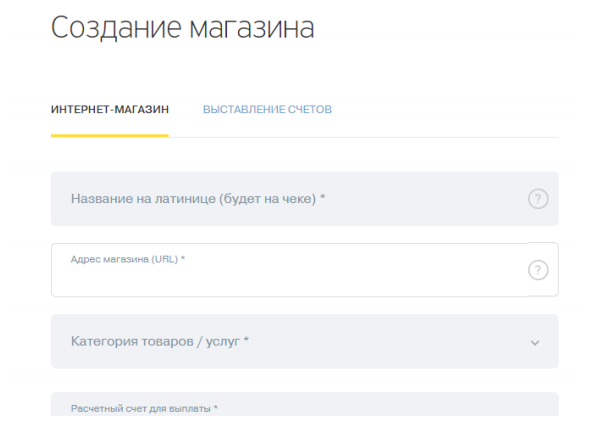
Task: Select the Расчетный счет для выплаты field
Action: coord(304,404)
